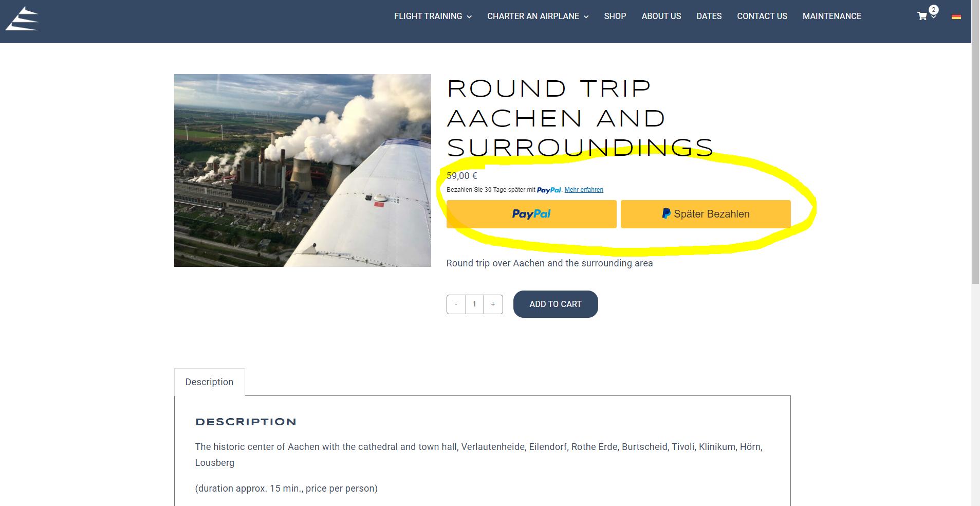Open the Dates menu item
Image resolution: width=980 pixels, height=506 pixels.
[x=709, y=16]
